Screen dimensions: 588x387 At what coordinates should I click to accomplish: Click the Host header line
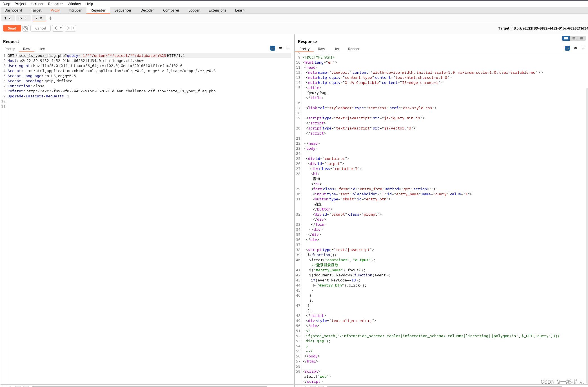pos(75,61)
